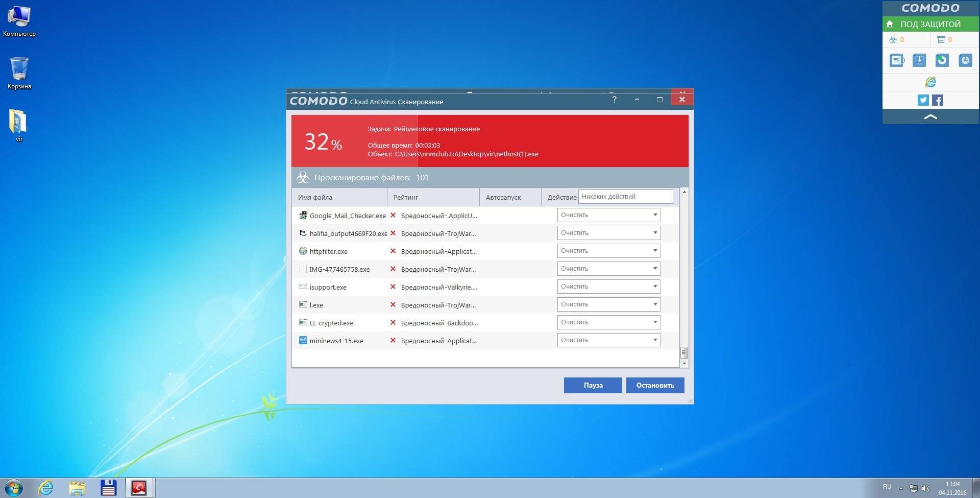Click rating Вредоносный-Backdoo for LL-crypted.exe
This screenshot has width=980, height=498.
(439, 323)
